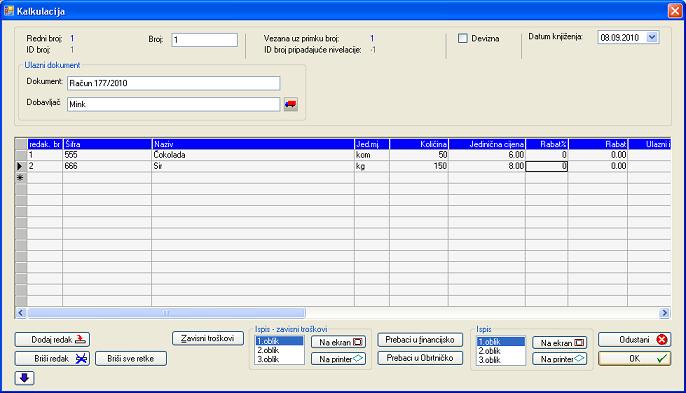Image resolution: width=686 pixels, height=393 pixels.
Task: Select 3.oblik in zavisni troškovi list
Action: [x=279, y=359]
